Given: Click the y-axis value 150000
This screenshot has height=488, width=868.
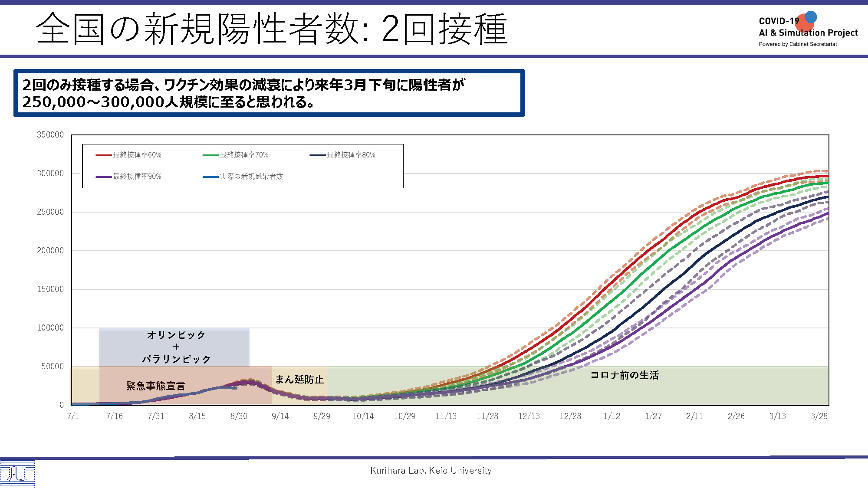Looking at the screenshot, I should (50, 289).
